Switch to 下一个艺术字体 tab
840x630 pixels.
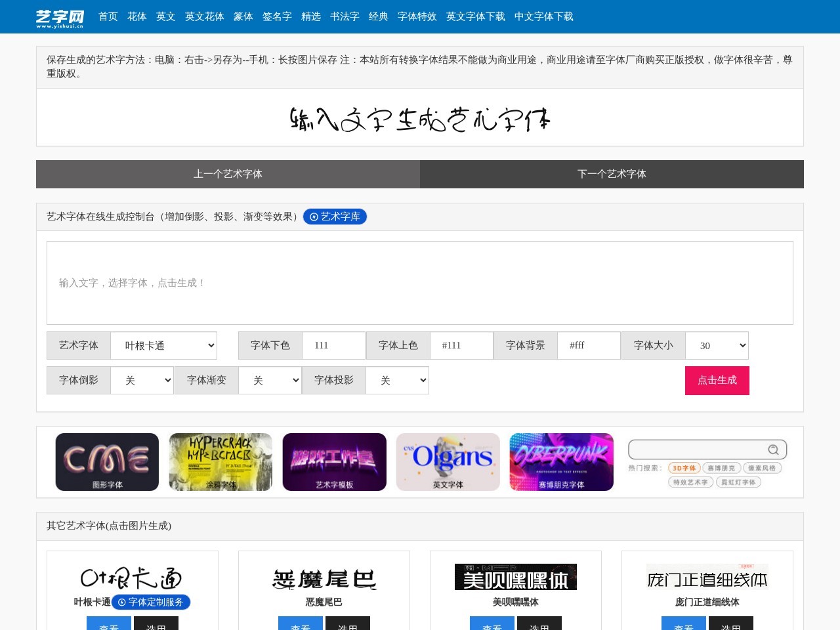coord(612,174)
